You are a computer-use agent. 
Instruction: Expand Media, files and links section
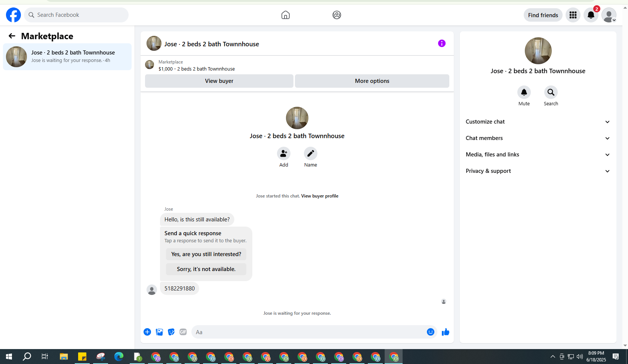[x=538, y=155]
